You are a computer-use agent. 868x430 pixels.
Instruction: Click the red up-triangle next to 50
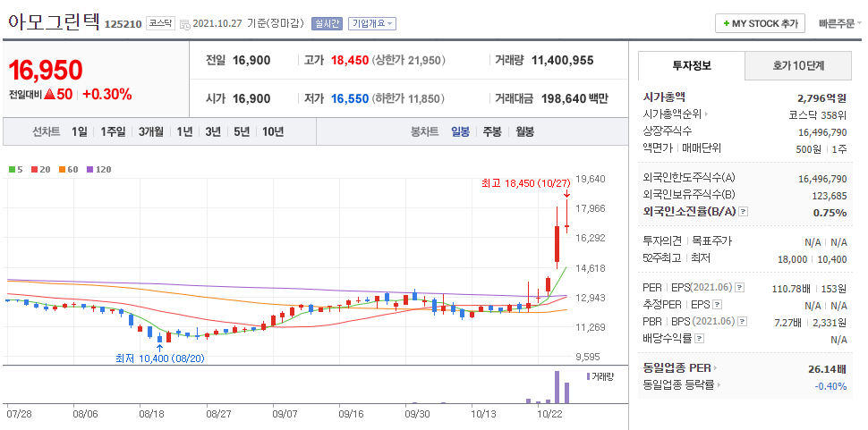click(x=49, y=95)
